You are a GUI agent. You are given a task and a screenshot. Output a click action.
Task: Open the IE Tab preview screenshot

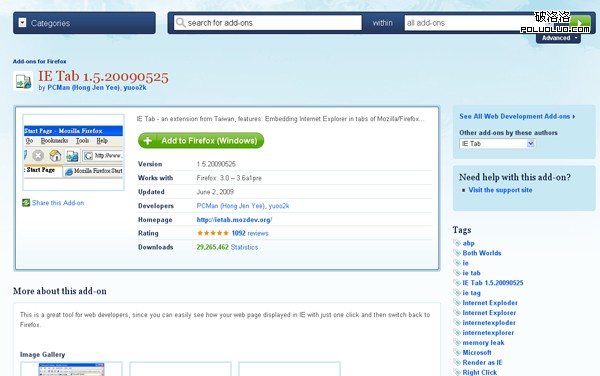tap(73, 152)
